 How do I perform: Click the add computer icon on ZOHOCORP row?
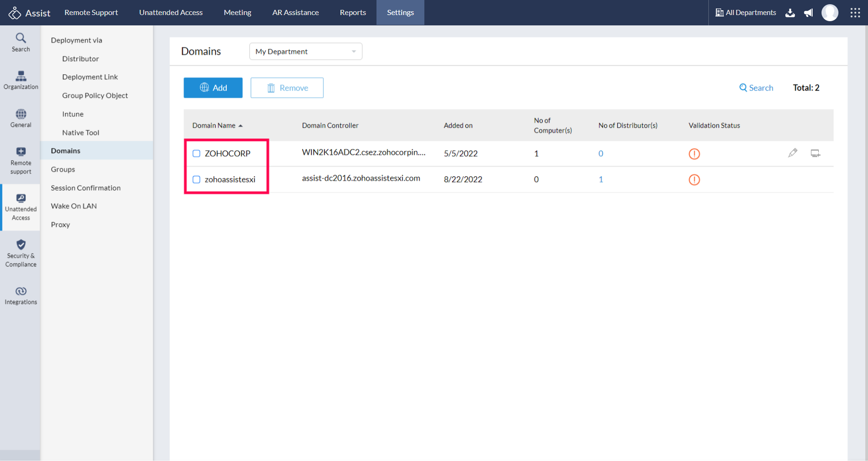(x=815, y=153)
